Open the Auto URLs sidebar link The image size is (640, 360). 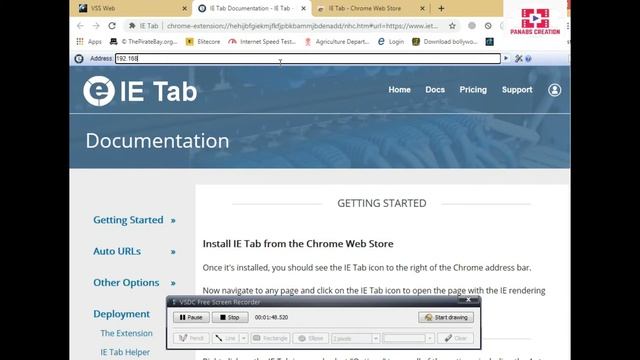[x=117, y=251]
